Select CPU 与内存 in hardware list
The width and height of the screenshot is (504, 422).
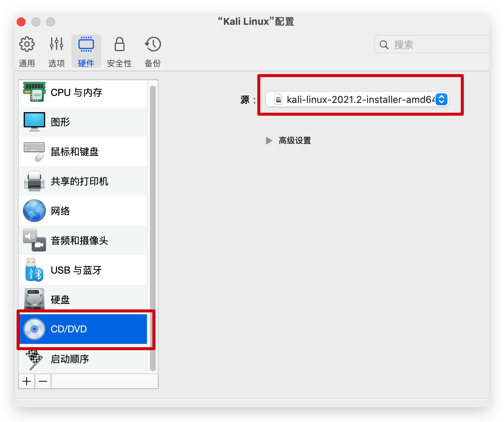coord(83,92)
